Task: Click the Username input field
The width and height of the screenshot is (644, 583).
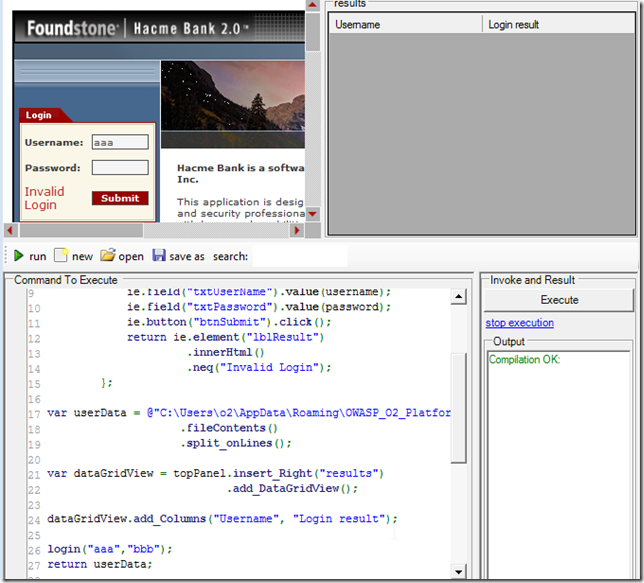Action: tap(120, 143)
